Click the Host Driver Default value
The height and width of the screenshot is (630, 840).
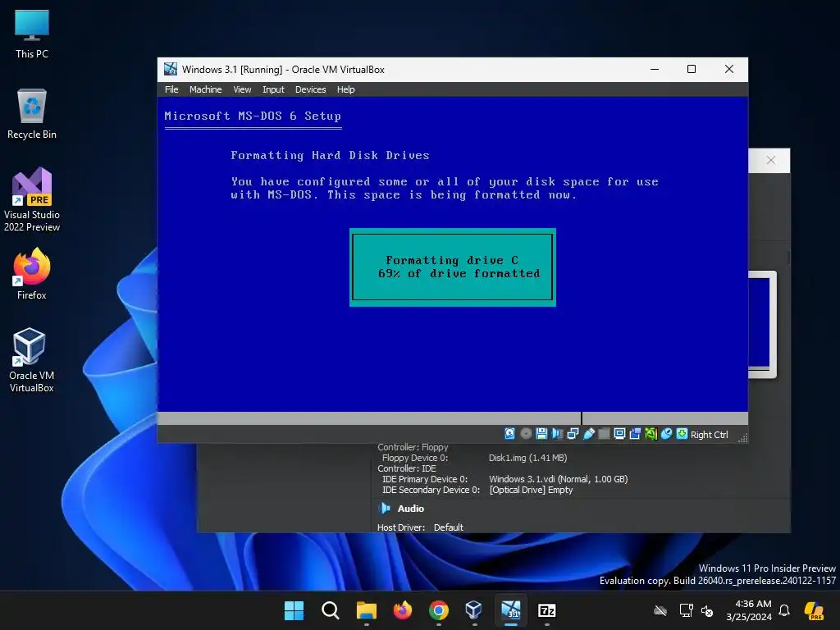point(449,527)
